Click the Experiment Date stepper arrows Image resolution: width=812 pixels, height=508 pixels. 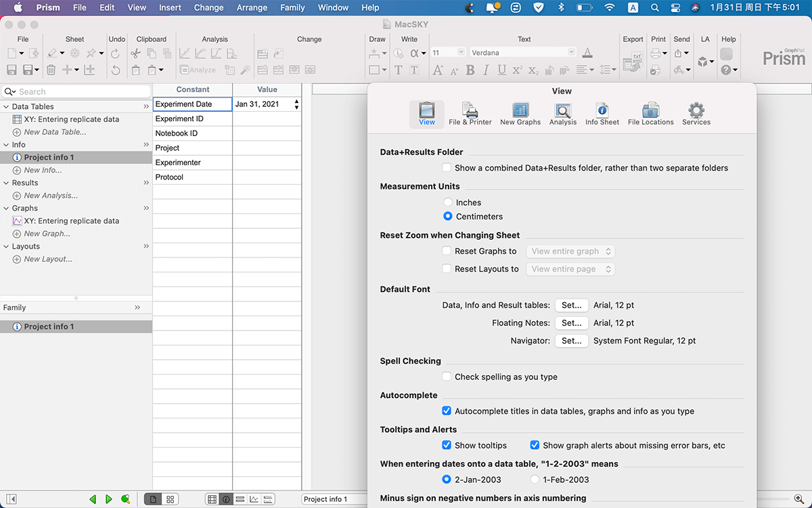296,104
